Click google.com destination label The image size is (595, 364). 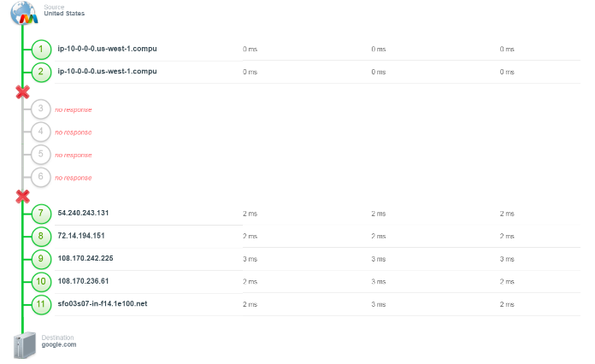pos(59,344)
